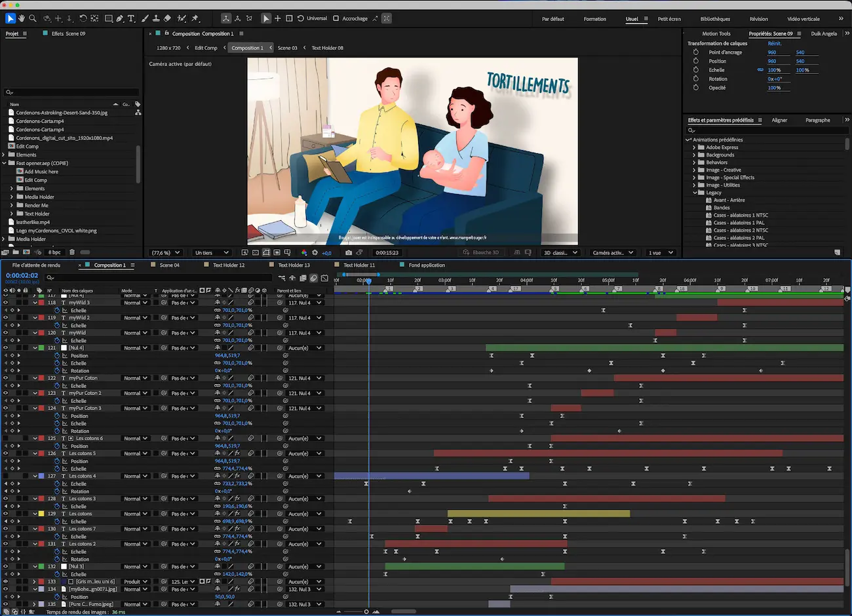
Task: Click the red label swatch of layer 118
Action: (41, 303)
